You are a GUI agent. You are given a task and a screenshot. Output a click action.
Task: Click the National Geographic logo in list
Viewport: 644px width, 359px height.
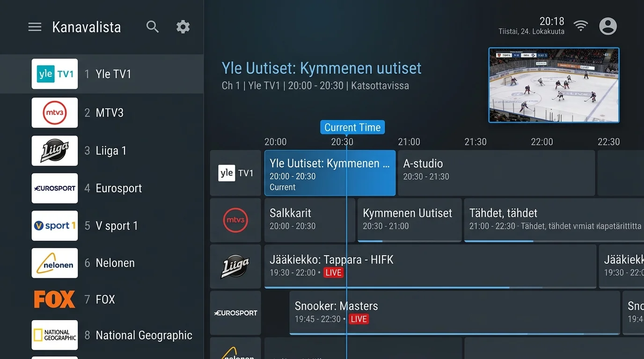(x=55, y=335)
